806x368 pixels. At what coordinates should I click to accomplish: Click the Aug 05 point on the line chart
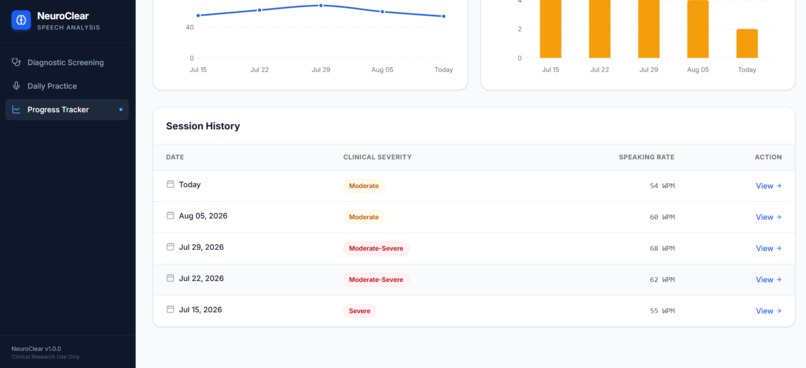click(x=382, y=11)
